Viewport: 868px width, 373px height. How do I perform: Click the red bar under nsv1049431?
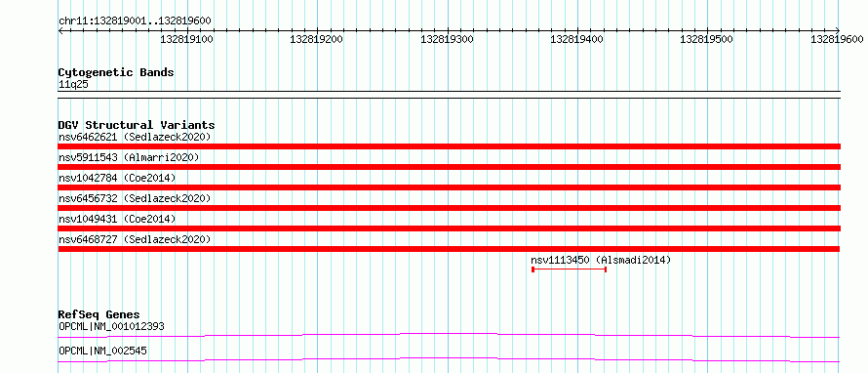(450, 228)
